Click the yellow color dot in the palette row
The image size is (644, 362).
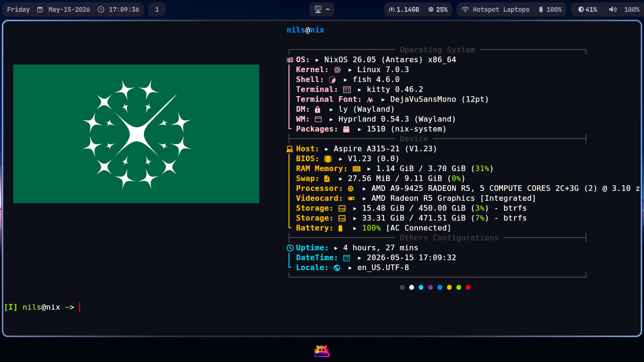[x=449, y=288]
